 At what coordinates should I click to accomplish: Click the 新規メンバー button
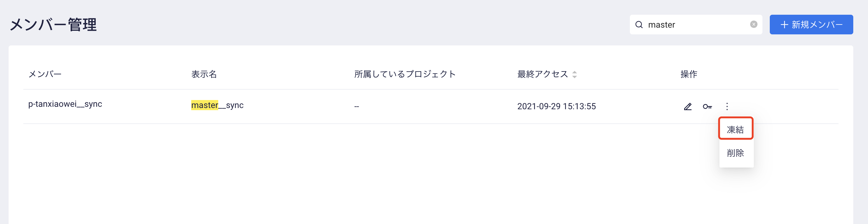coord(811,25)
